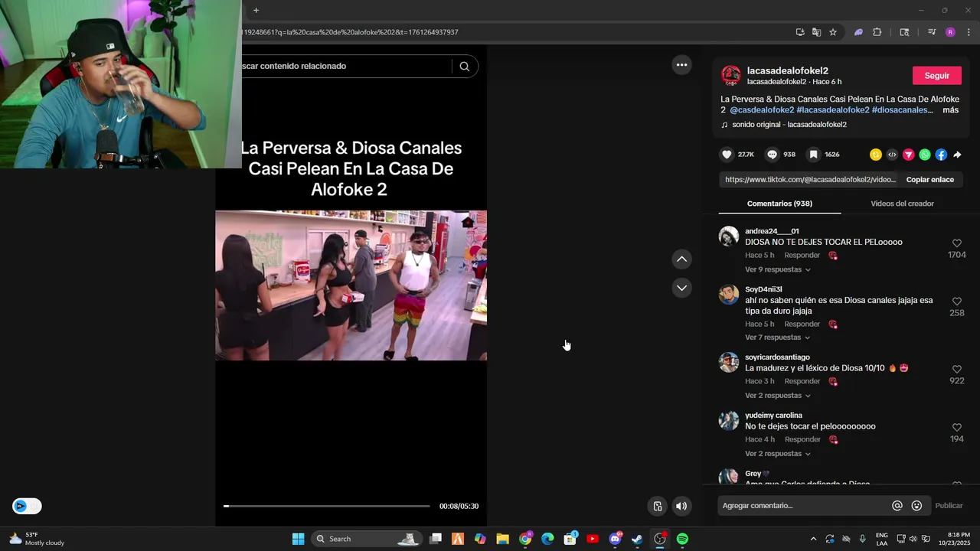Open @casdealofoke2 mention link

762,110
